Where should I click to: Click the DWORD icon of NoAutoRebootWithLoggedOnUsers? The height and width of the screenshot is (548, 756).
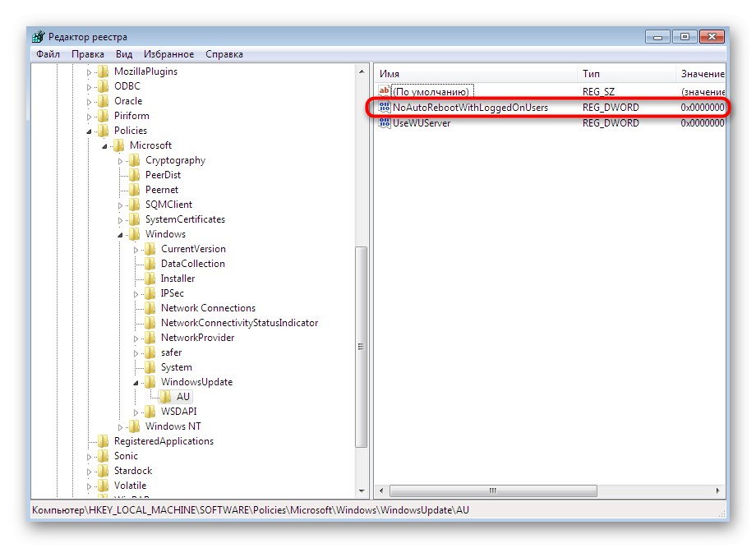click(385, 107)
